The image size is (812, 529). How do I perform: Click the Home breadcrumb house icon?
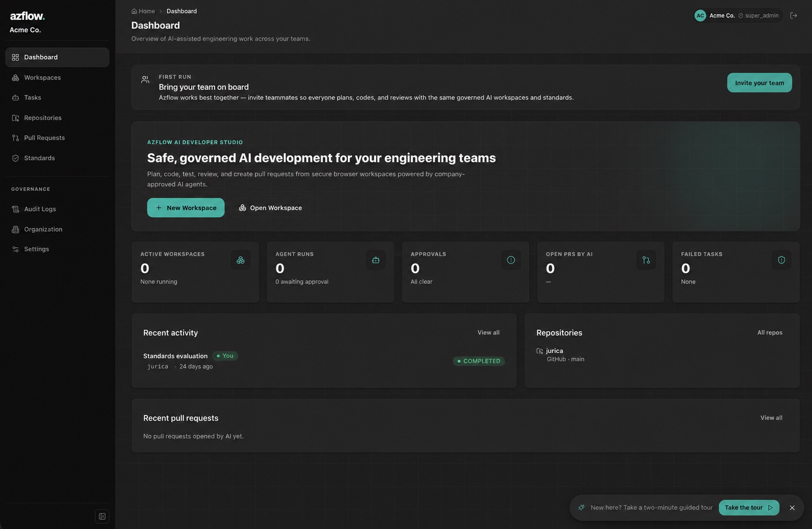134,11
